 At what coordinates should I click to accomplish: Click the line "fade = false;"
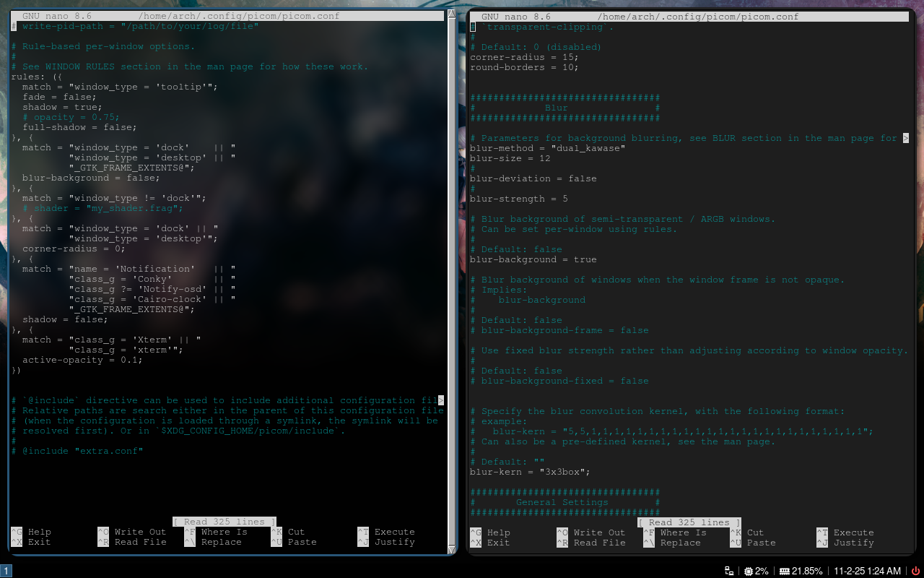point(60,97)
